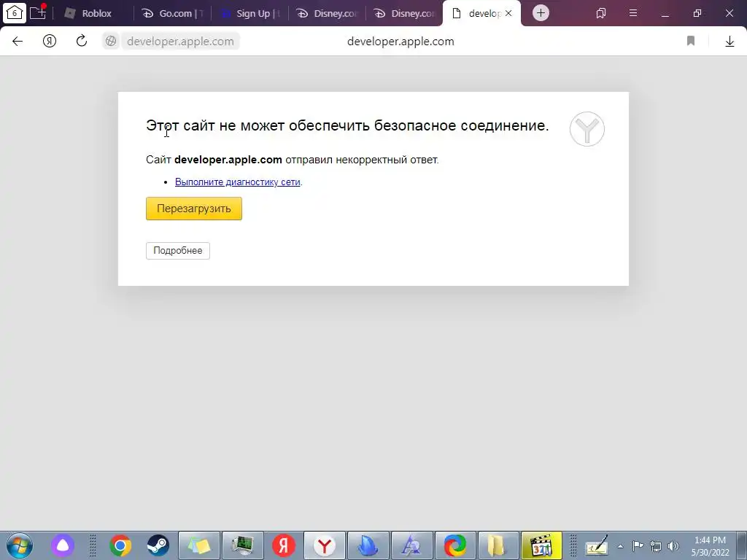Click the Yandex Я home button
747x560 pixels.
(50, 42)
